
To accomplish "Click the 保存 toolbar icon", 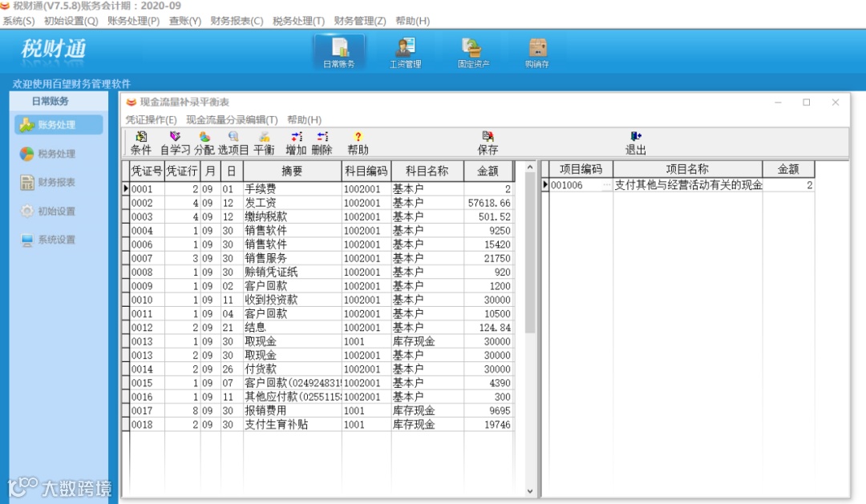I will [488, 143].
